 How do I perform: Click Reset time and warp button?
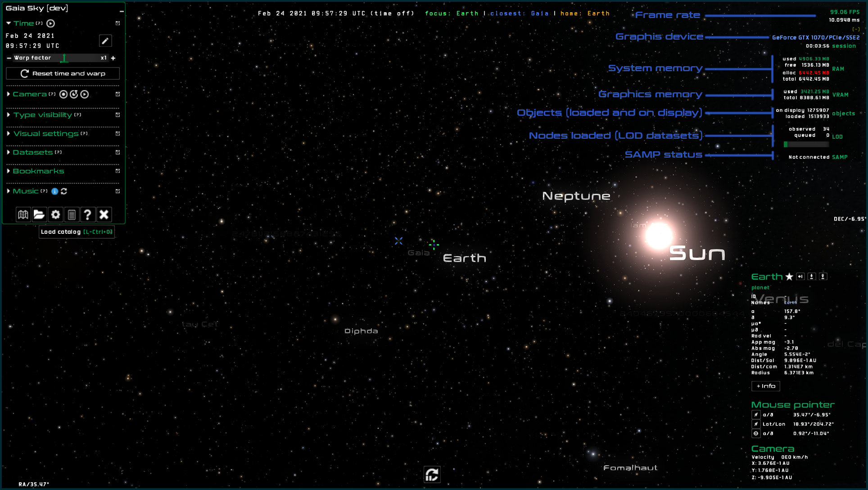coord(63,73)
